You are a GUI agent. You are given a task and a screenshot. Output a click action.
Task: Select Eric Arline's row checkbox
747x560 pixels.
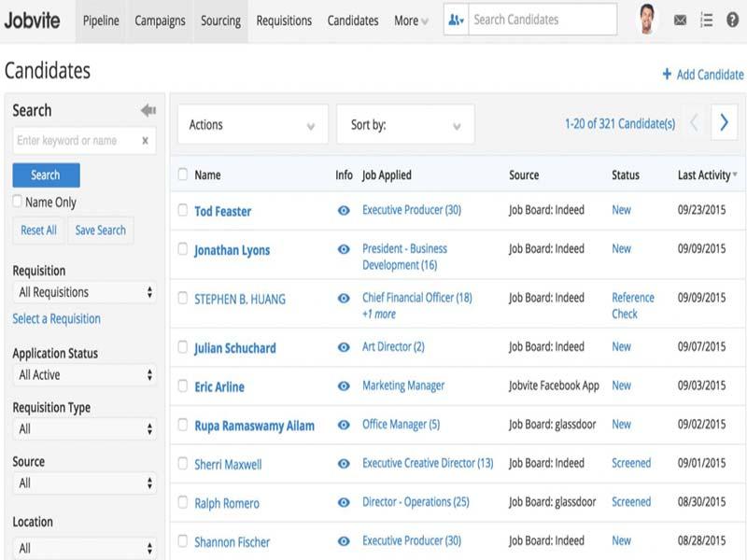(x=182, y=385)
